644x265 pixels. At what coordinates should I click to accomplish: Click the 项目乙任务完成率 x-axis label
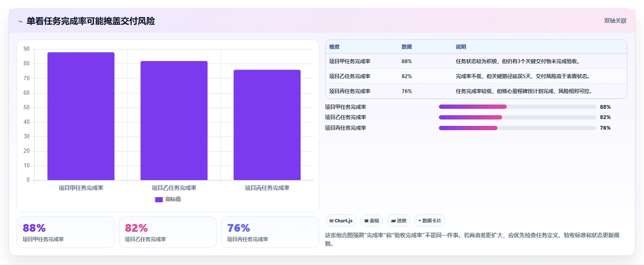pos(174,188)
